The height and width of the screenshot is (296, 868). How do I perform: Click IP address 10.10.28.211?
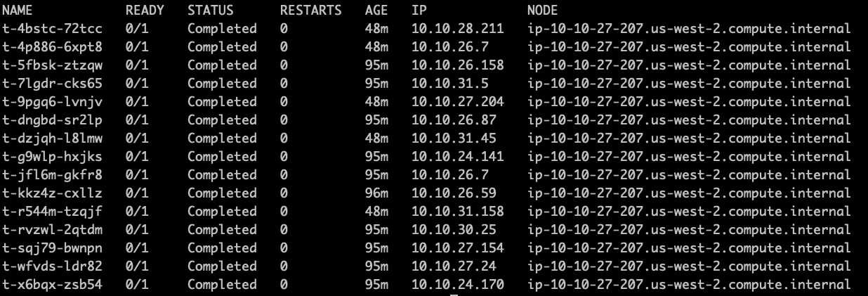(x=458, y=29)
